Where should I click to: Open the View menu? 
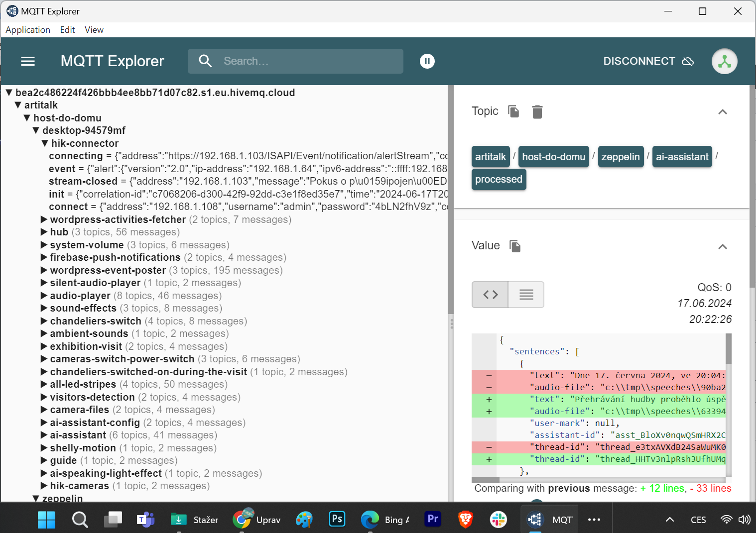[x=94, y=30]
